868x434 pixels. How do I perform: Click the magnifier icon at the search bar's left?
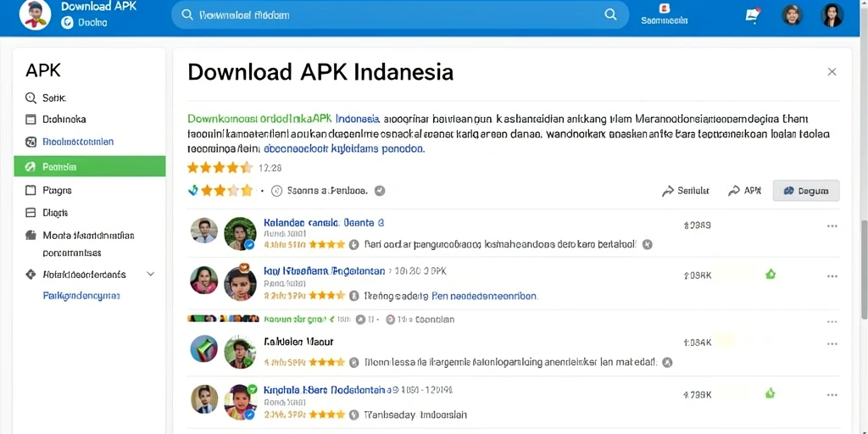(x=187, y=15)
